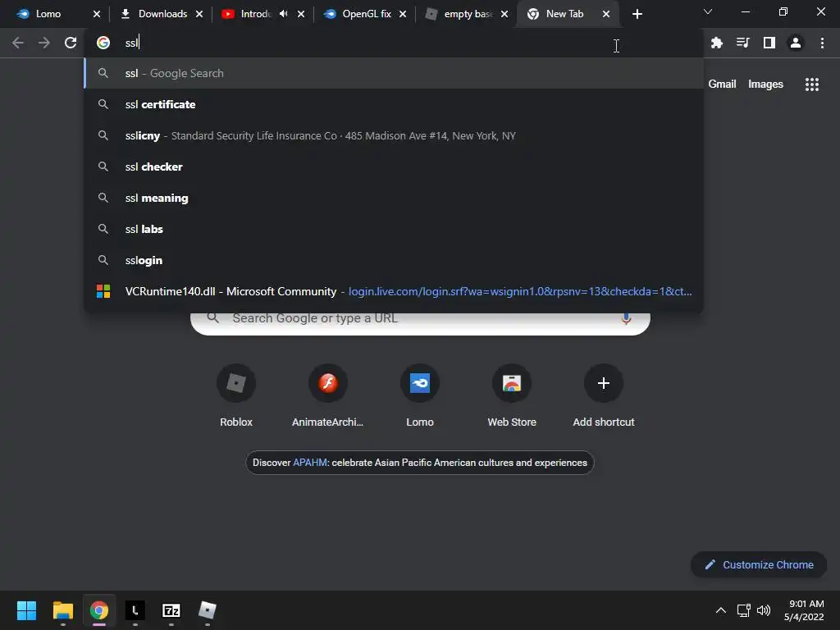840x630 pixels.
Task: Open the AnimateArchi... shortcut tile
Action: (x=328, y=396)
